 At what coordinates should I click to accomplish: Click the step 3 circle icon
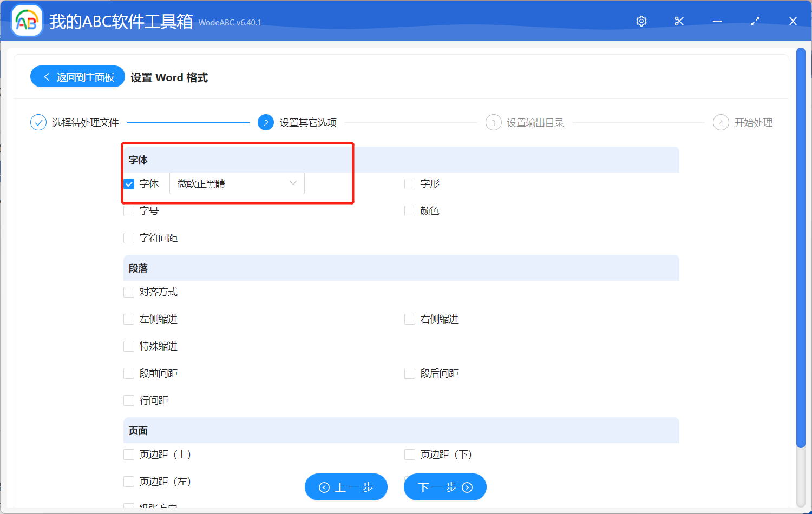tap(493, 122)
